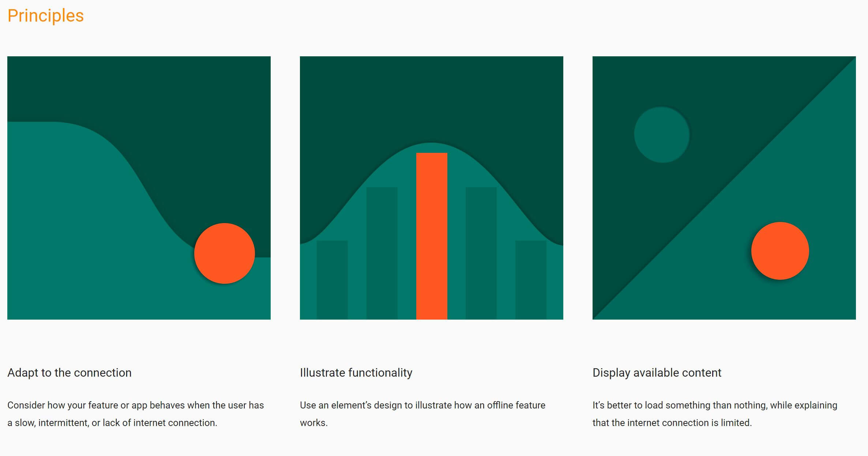Image resolution: width=868 pixels, height=456 pixels.
Task: Click the orange circle on the wave illustration
Action: pyautogui.click(x=224, y=253)
